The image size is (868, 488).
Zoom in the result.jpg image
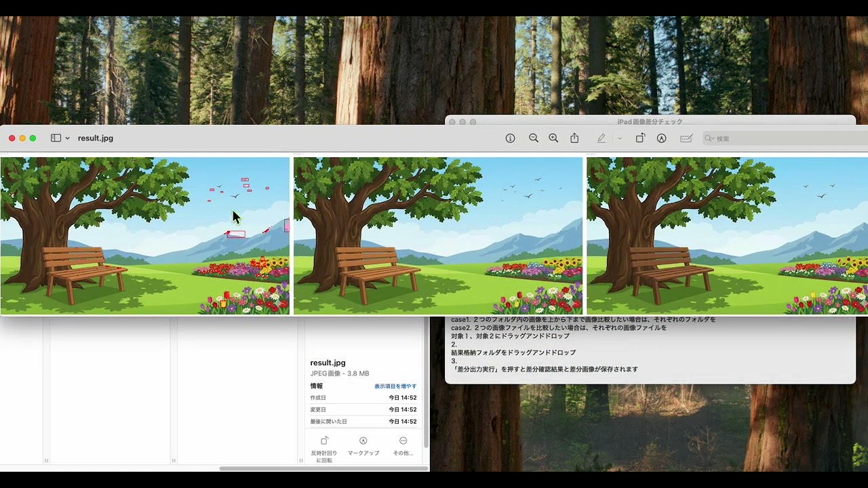pyautogui.click(x=553, y=138)
